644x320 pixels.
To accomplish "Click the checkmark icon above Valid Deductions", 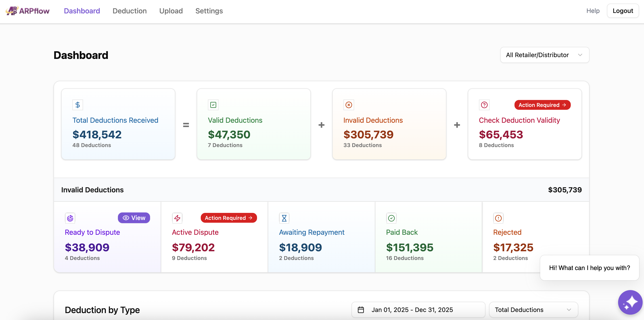I will [213, 105].
